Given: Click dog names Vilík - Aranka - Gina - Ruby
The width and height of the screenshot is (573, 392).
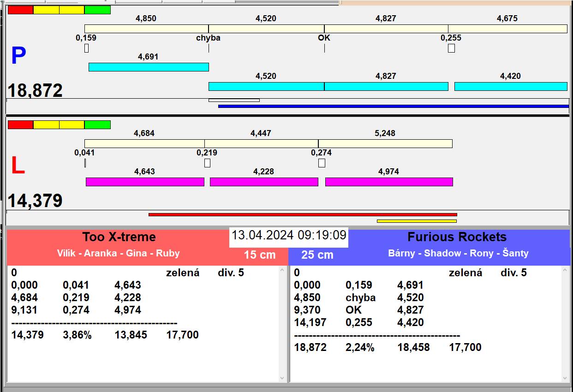Looking at the screenshot, I should pyautogui.click(x=119, y=253).
